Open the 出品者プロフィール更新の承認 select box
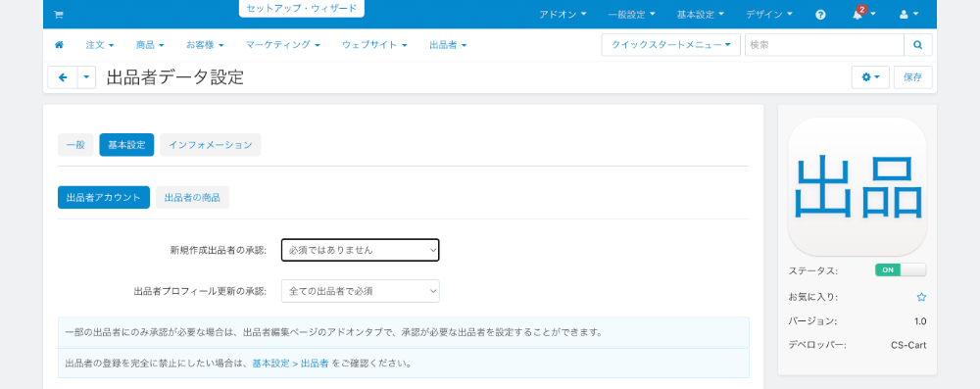 click(x=360, y=291)
